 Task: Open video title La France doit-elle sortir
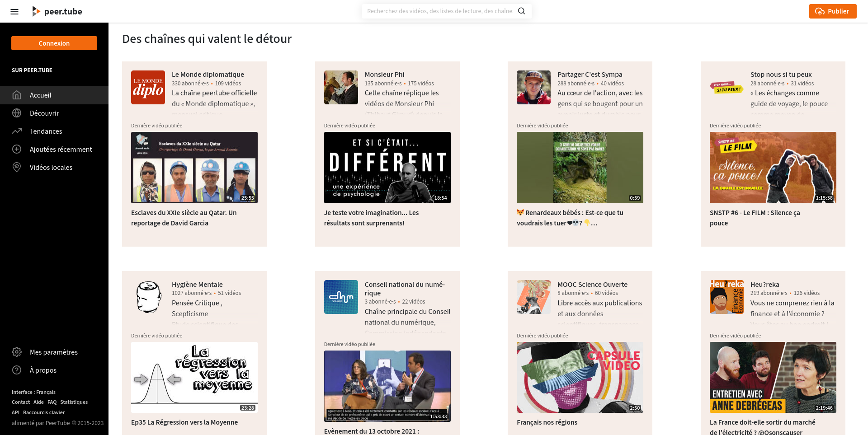[x=763, y=427]
